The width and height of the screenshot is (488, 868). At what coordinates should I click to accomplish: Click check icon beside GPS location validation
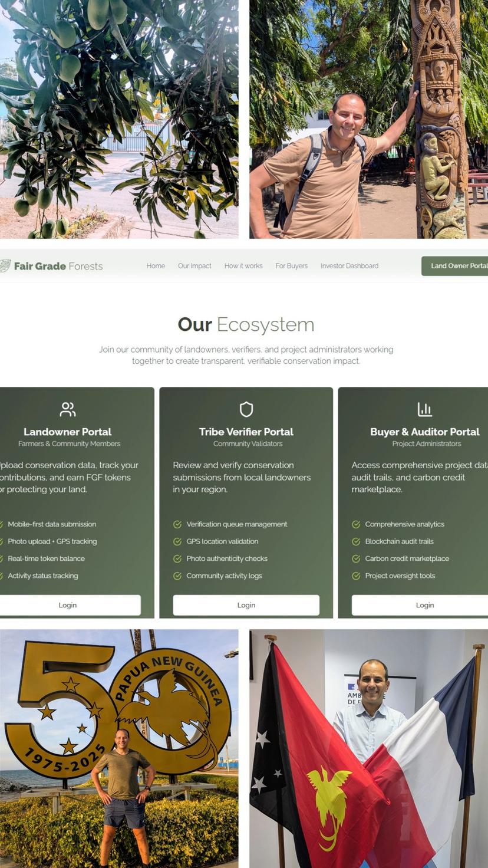pos(177,541)
